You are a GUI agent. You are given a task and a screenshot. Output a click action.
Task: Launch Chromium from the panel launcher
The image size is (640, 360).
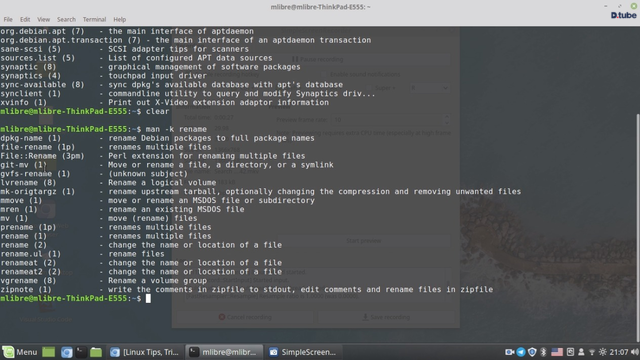coord(67,352)
